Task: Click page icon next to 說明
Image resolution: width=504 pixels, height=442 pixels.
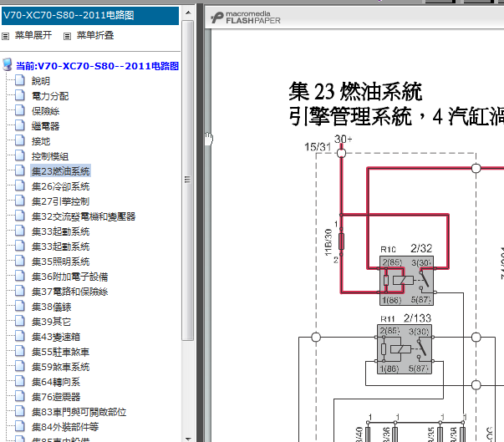Action: (20, 80)
